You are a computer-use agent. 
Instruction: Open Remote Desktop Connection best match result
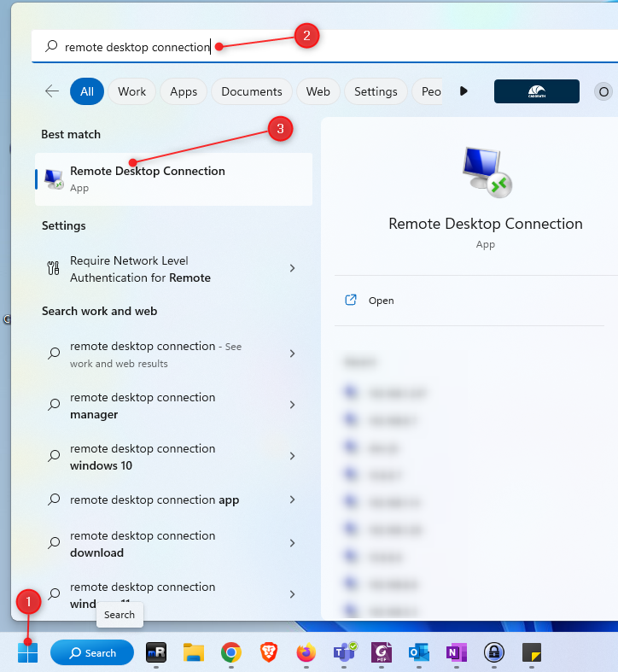pos(173,179)
